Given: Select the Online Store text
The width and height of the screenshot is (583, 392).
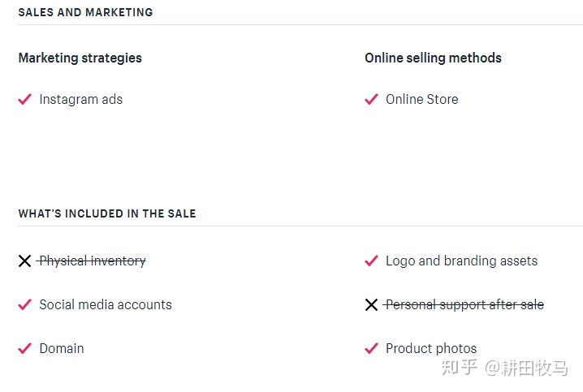Looking at the screenshot, I should click(421, 99).
